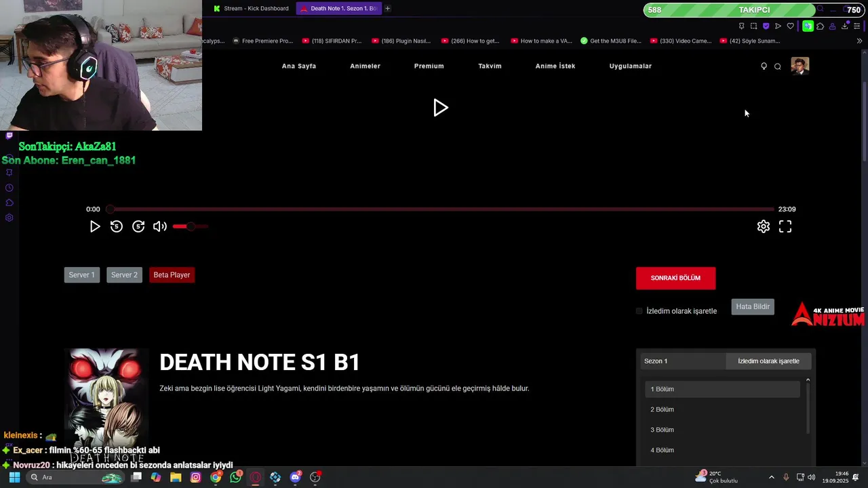Screen dimensions: 868x488
Task: Open the browser downloads icon
Action: [844, 26]
